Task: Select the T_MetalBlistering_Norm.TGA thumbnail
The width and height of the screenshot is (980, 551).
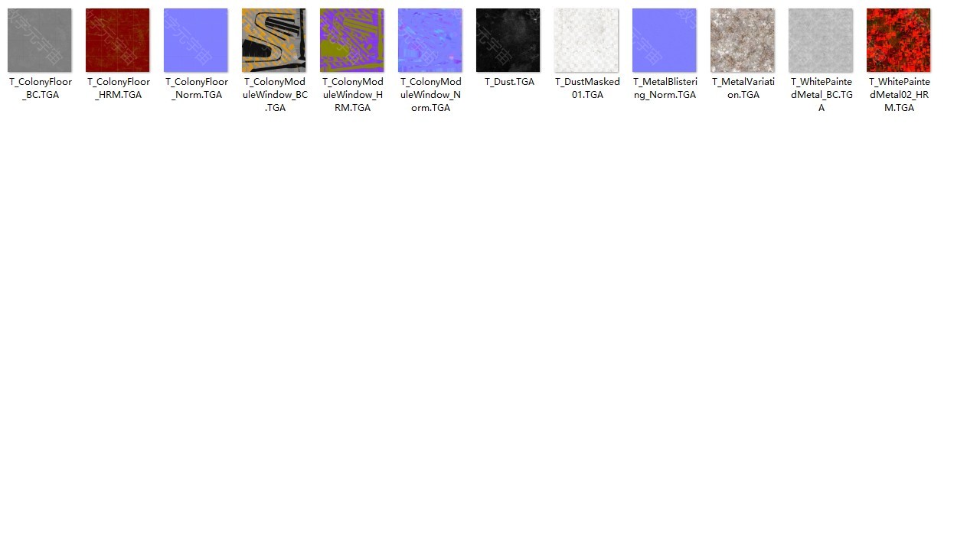Action: pyautogui.click(x=664, y=41)
